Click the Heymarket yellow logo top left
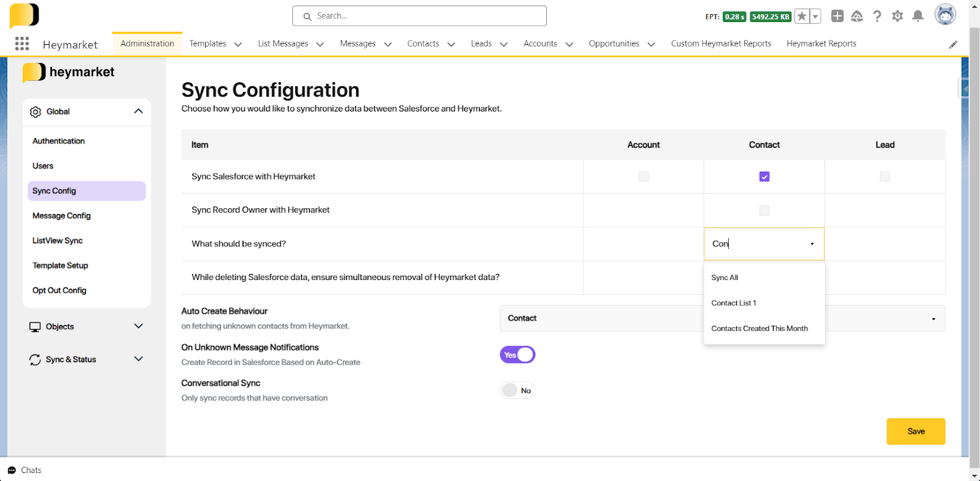Image resolution: width=980 pixels, height=481 pixels. click(x=24, y=15)
